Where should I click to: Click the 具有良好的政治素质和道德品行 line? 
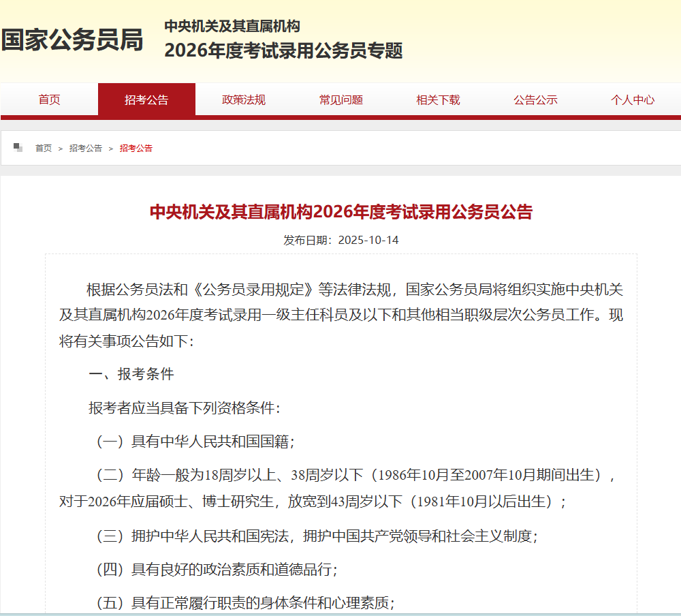pyautogui.click(x=217, y=569)
